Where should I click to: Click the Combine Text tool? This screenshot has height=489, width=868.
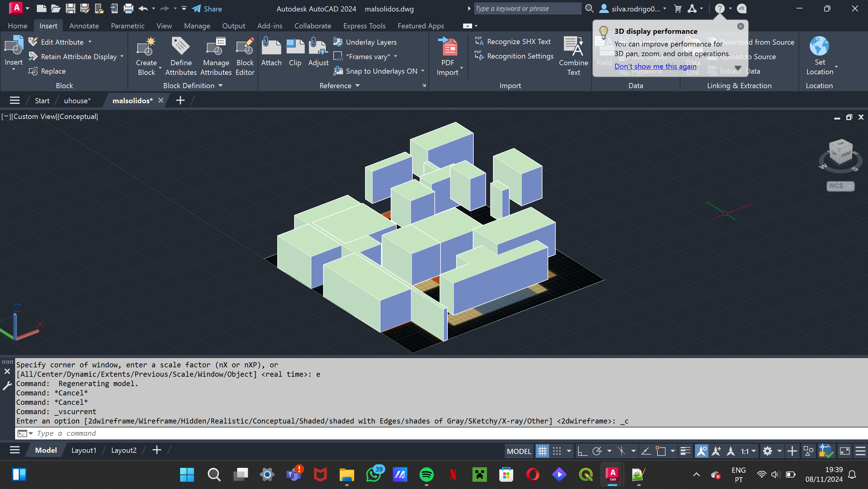click(x=574, y=47)
